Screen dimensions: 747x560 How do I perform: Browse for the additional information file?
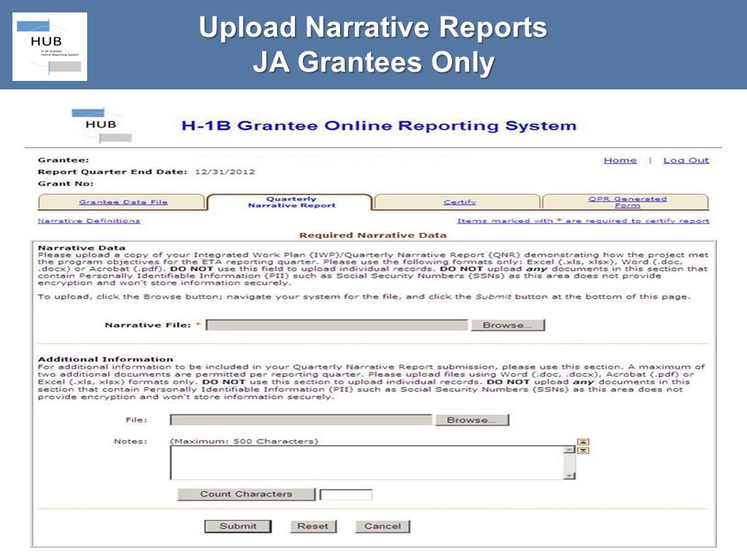pyautogui.click(x=472, y=420)
